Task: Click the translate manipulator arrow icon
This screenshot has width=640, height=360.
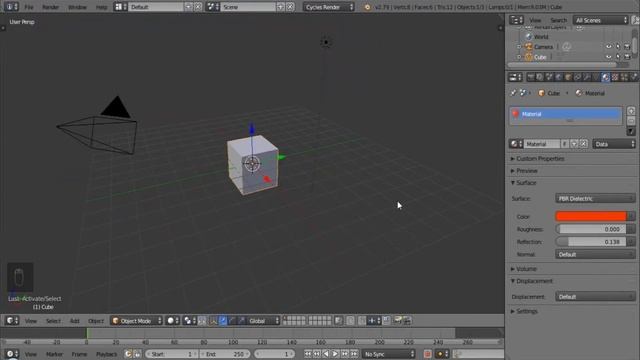Action: point(222,321)
